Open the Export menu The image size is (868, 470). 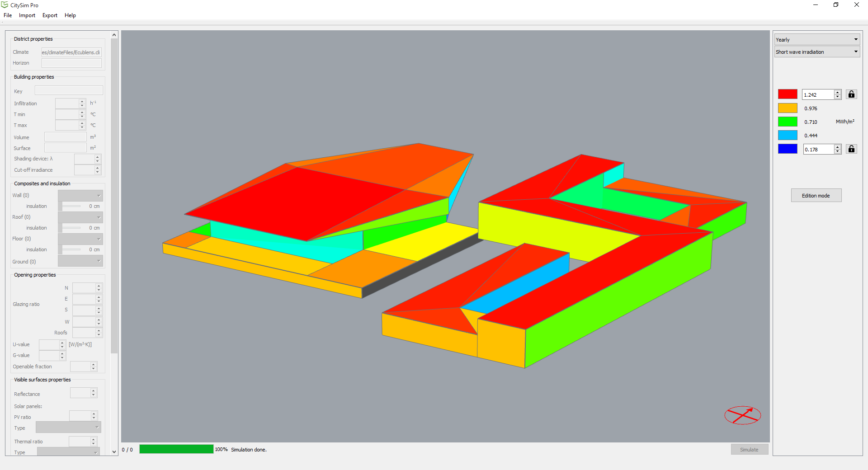(50, 15)
